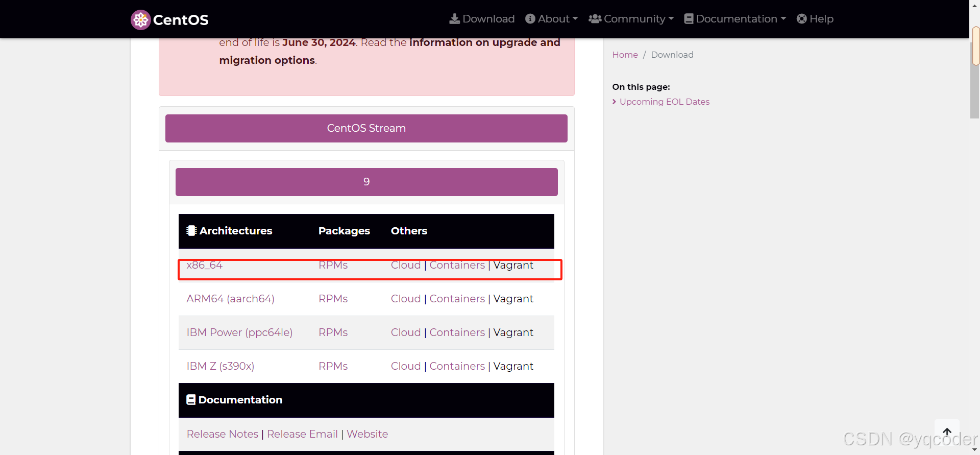Open Cloud link in IBM Power row
980x455 pixels.
point(406,332)
